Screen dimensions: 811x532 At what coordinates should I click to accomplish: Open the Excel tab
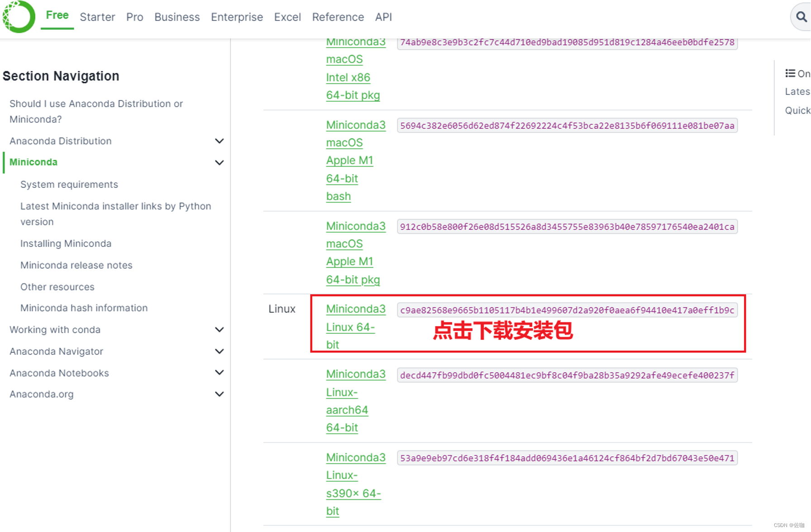(x=287, y=17)
